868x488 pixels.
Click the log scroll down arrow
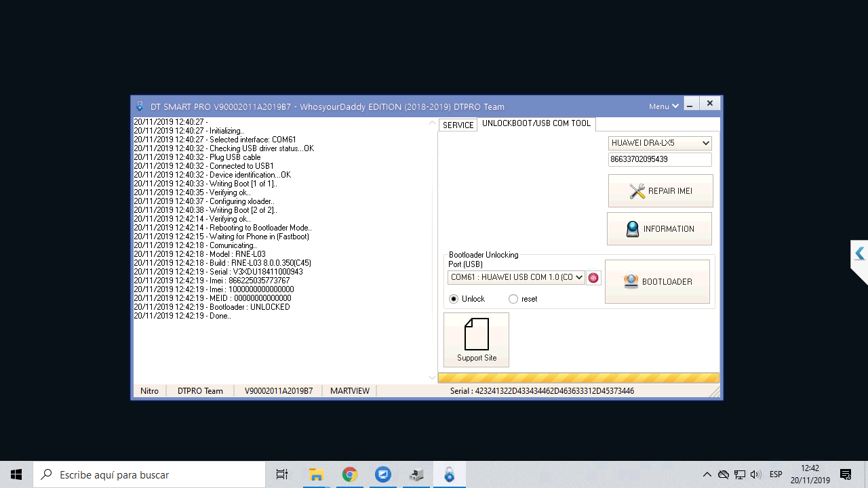[x=433, y=378]
